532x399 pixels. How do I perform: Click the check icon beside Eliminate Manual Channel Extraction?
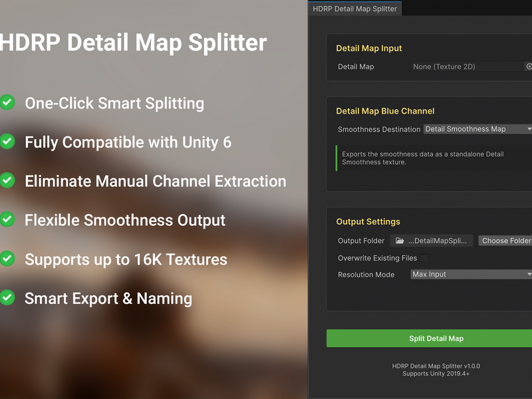(x=7, y=180)
